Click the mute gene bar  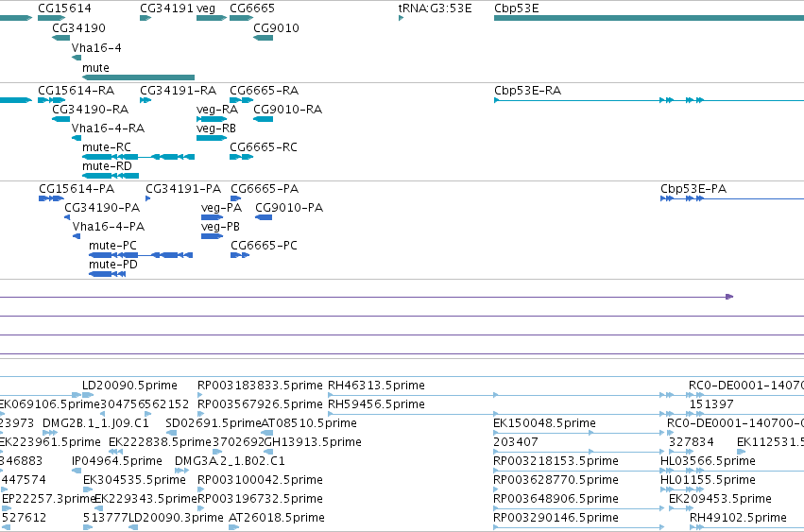(x=139, y=77)
